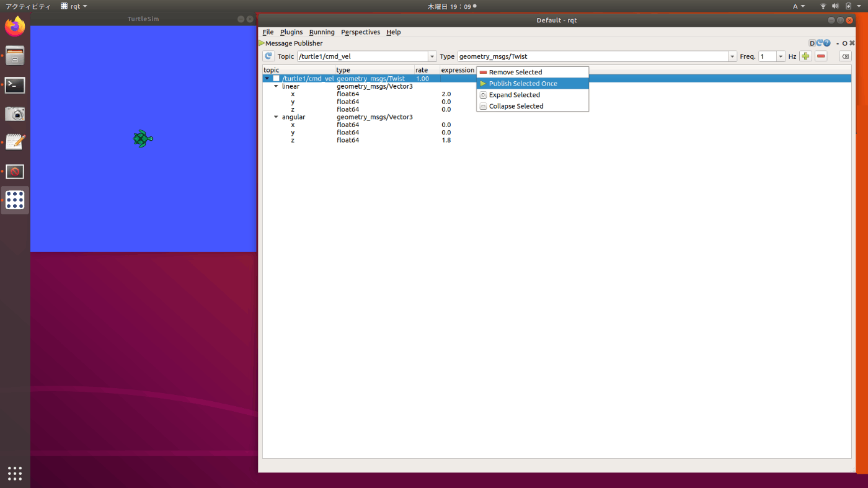Screen dimensions: 868x488
Task: Open Activities overview (アクティビティ)
Action: pos(29,6)
